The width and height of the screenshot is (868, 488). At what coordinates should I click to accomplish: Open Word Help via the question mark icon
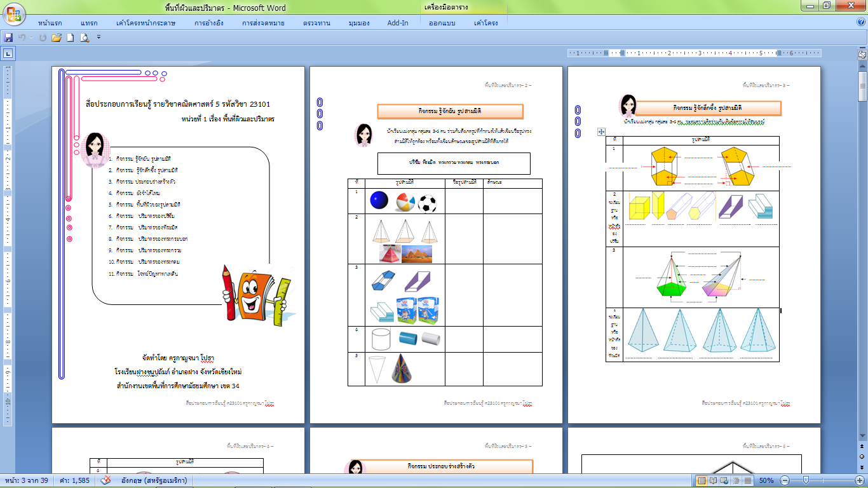(860, 23)
